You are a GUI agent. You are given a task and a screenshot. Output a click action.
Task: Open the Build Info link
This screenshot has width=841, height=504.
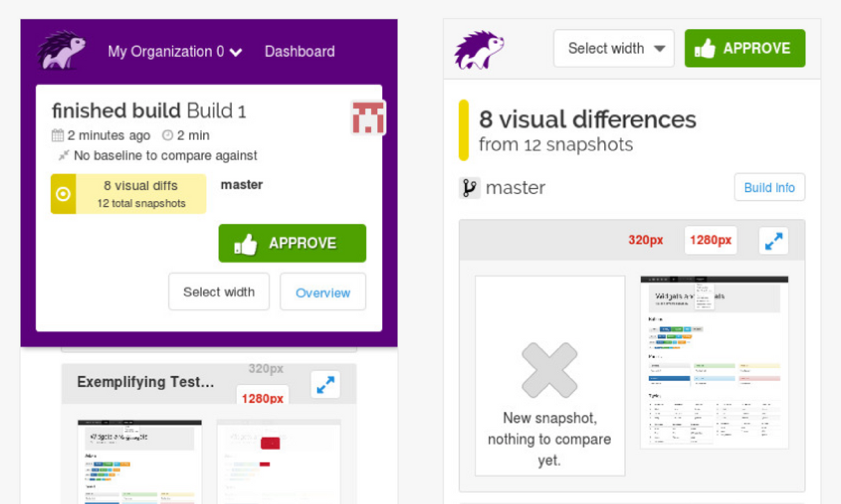click(x=769, y=187)
